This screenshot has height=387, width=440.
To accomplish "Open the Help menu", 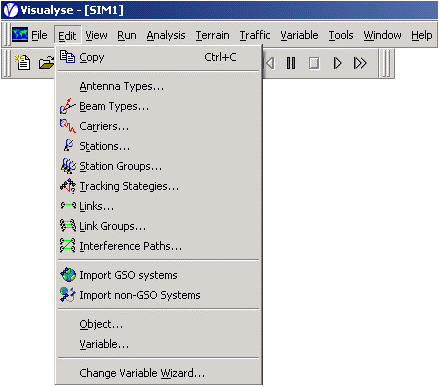I will pos(422,35).
